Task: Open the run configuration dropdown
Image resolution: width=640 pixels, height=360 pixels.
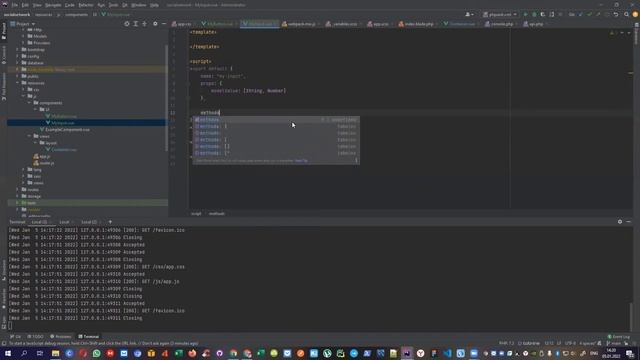Action: tap(500, 14)
